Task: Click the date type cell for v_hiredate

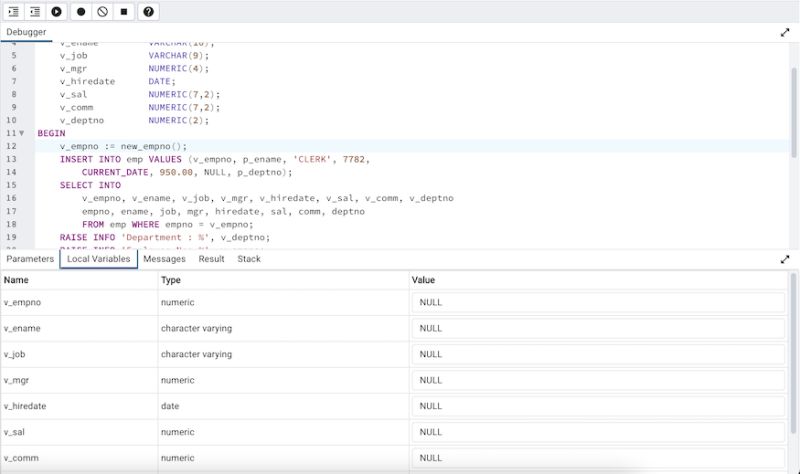Action: coord(283,406)
